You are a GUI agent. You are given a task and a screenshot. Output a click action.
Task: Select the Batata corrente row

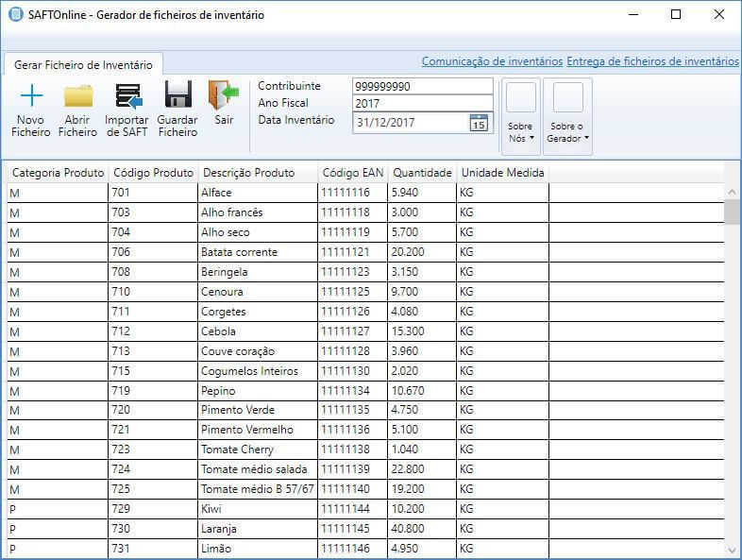(239, 252)
